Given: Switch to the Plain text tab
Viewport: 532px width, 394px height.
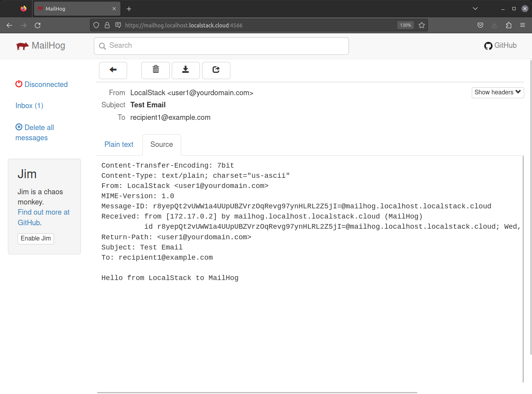Looking at the screenshot, I should [x=119, y=145].
